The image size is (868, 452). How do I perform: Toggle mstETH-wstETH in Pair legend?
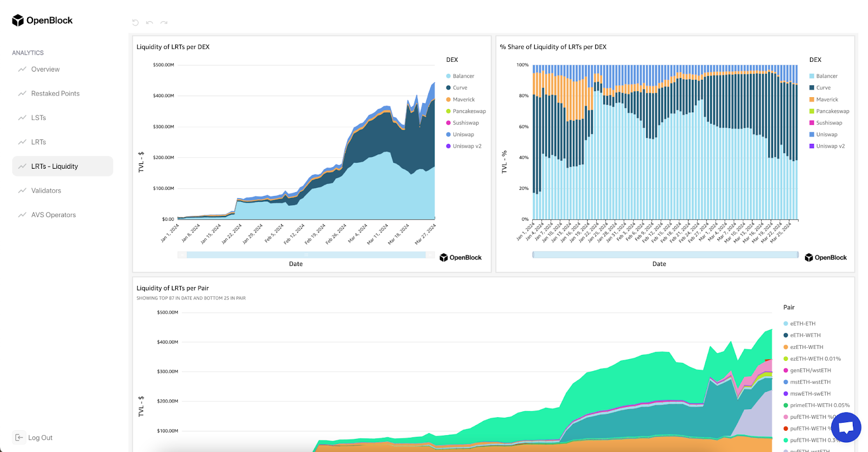point(807,382)
